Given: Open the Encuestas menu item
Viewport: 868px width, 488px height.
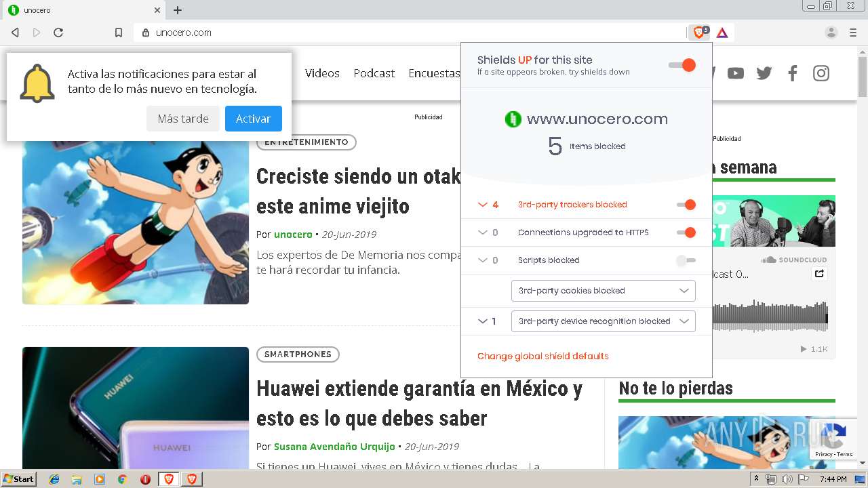Looking at the screenshot, I should (434, 73).
